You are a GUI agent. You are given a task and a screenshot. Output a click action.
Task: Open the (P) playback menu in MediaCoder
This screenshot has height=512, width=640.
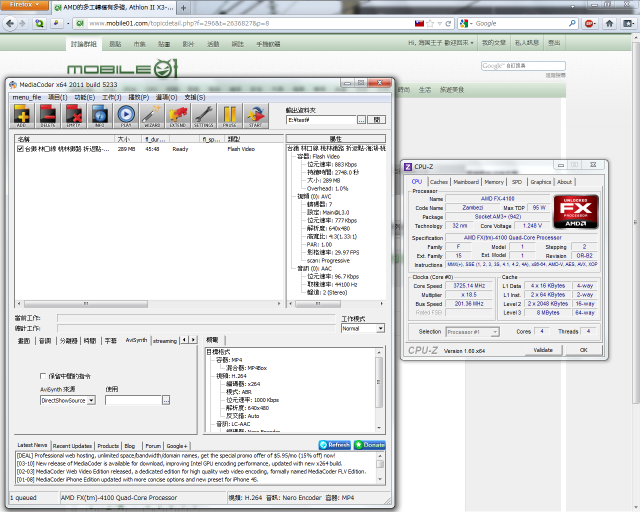pos(139,97)
